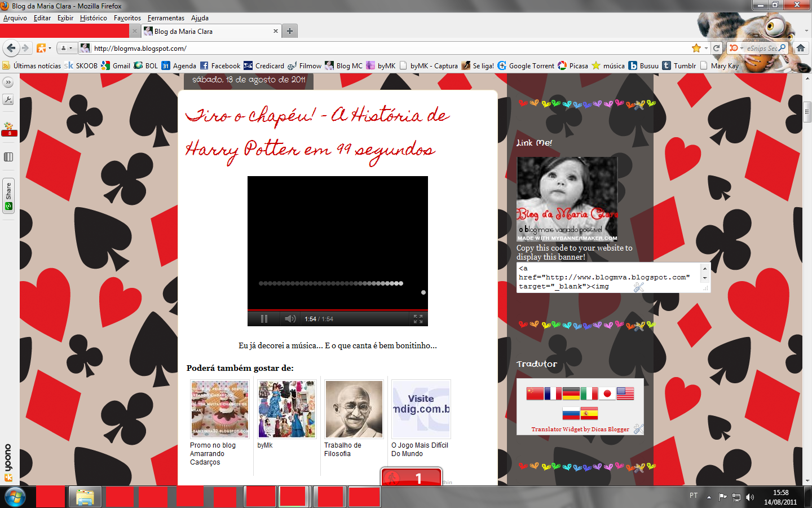This screenshot has height=508, width=812.
Task: Open the system tray volume icon
Action: 749,497
